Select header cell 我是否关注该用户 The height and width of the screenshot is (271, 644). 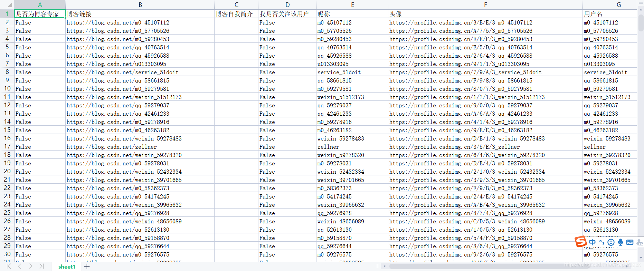coord(287,14)
